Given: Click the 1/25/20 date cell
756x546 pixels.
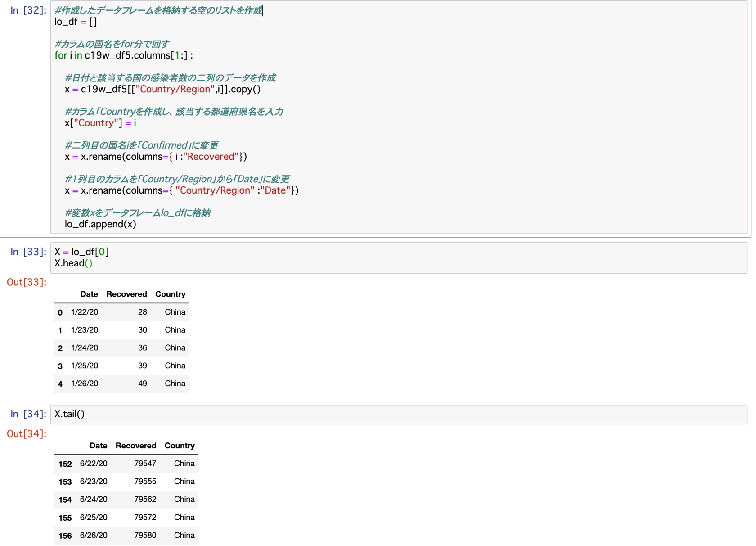Looking at the screenshot, I should (85, 366).
